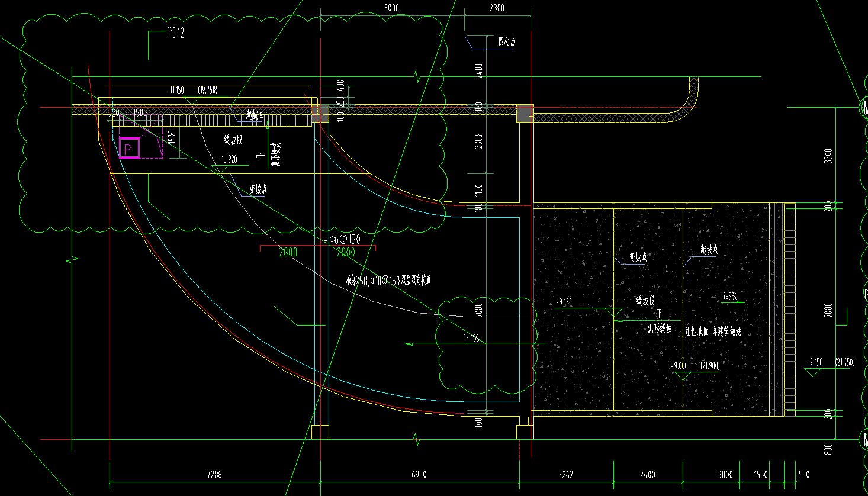The height and width of the screenshot is (496, 868).
Task: Select the 7288 bottom dimension
Action: pyautogui.click(x=214, y=474)
